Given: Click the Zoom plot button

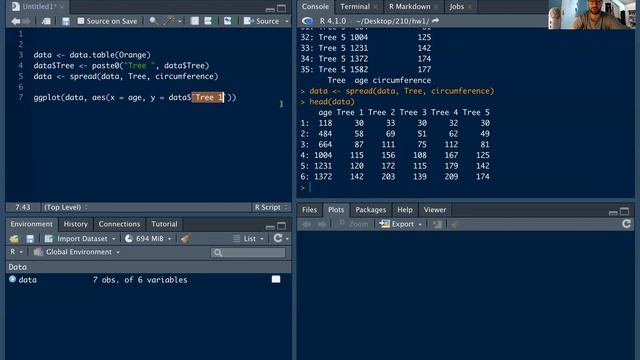Looking at the screenshot, I should point(353,224).
